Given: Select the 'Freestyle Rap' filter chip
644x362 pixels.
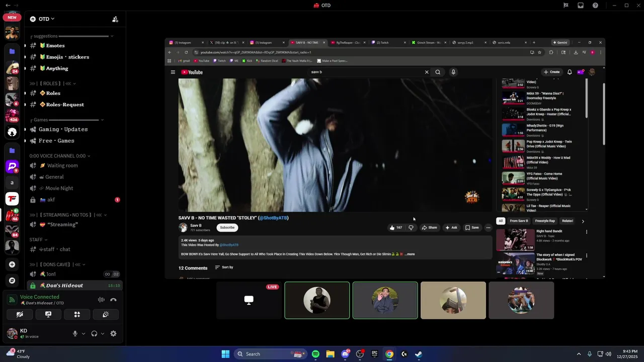Looking at the screenshot, I should click(545, 221).
